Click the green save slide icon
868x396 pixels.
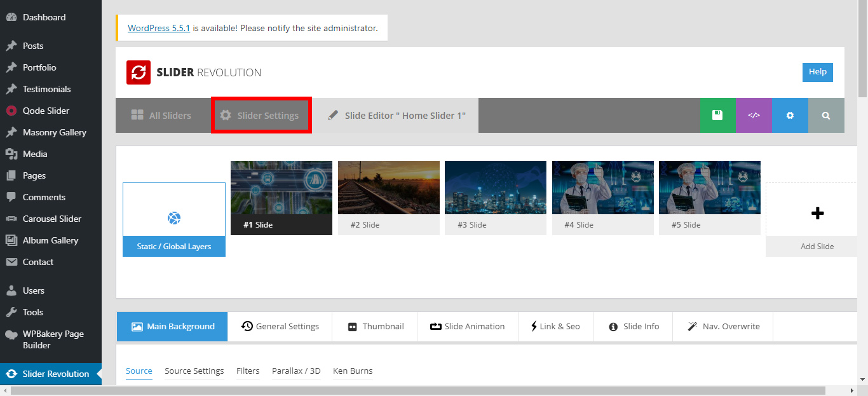(717, 115)
